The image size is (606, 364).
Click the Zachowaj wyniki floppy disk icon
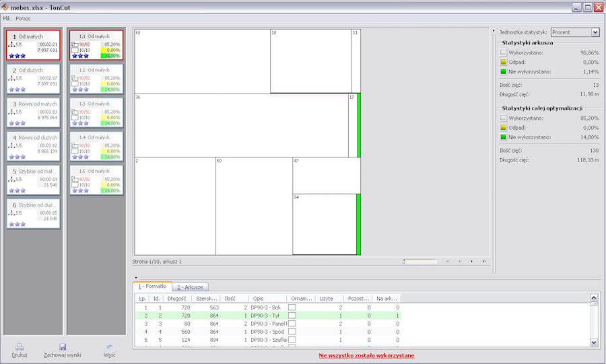point(62,347)
